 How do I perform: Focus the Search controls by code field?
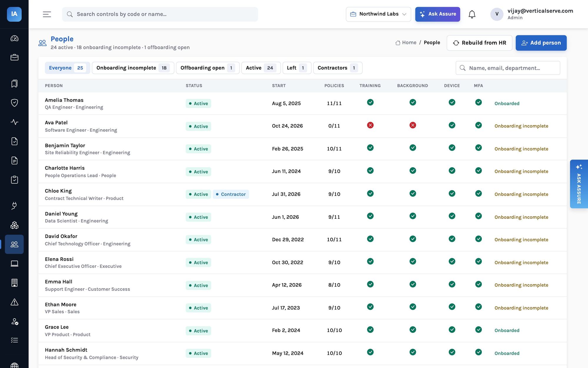pyautogui.click(x=160, y=14)
